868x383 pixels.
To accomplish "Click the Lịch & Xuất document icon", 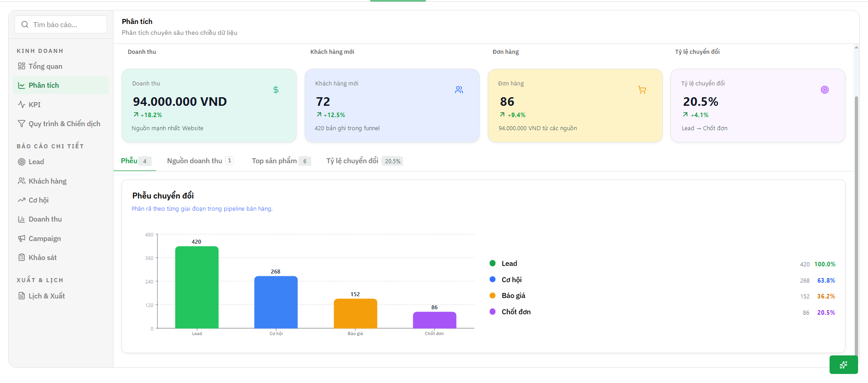I will [x=22, y=296].
